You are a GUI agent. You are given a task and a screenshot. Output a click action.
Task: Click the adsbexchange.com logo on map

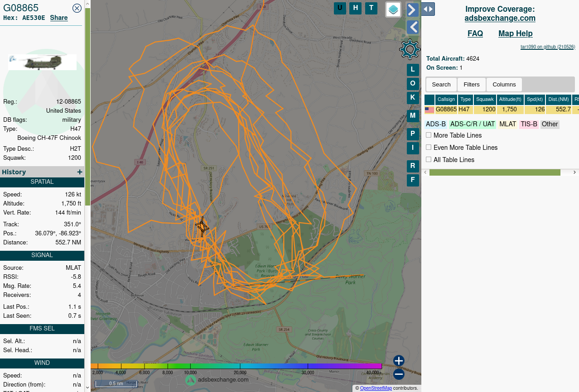click(x=217, y=380)
